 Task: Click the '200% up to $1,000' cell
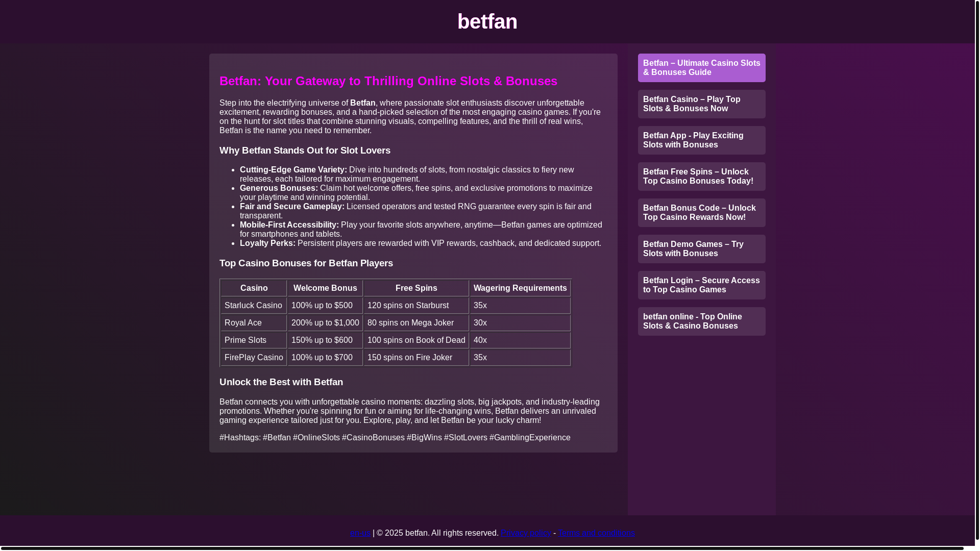pyautogui.click(x=325, y=323)
